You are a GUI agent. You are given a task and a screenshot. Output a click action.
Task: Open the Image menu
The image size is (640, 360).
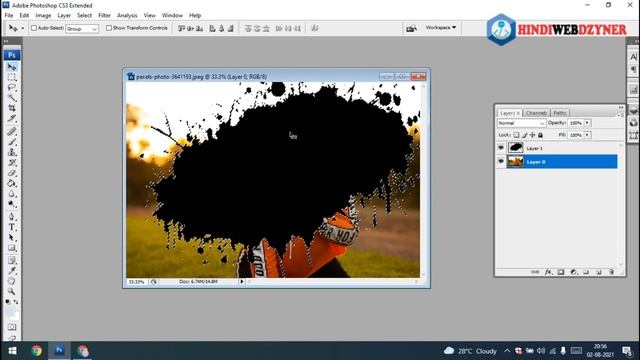pos(43,16)
